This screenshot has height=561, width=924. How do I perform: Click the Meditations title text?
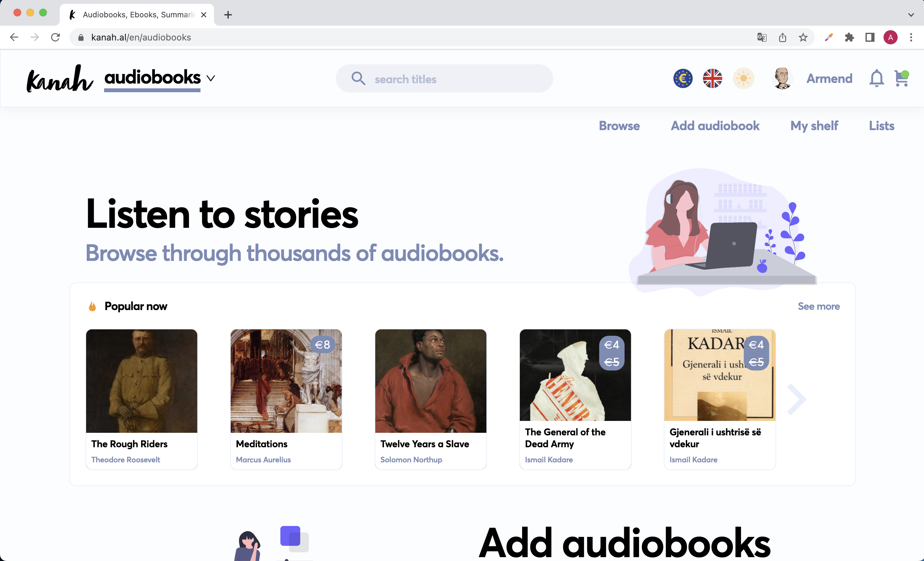pyautogui.click(x=262, y=444)
